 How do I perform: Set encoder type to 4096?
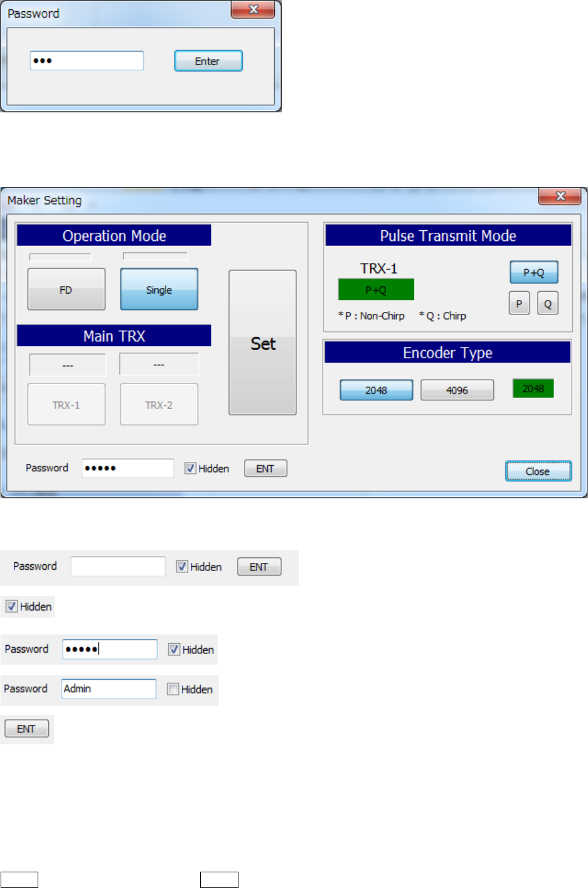(x=457, y=390)
